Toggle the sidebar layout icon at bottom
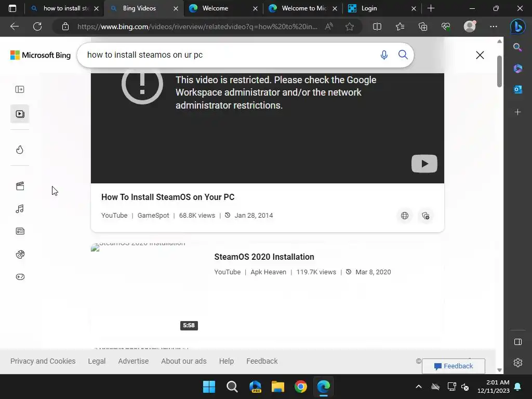 pos(518,342)
